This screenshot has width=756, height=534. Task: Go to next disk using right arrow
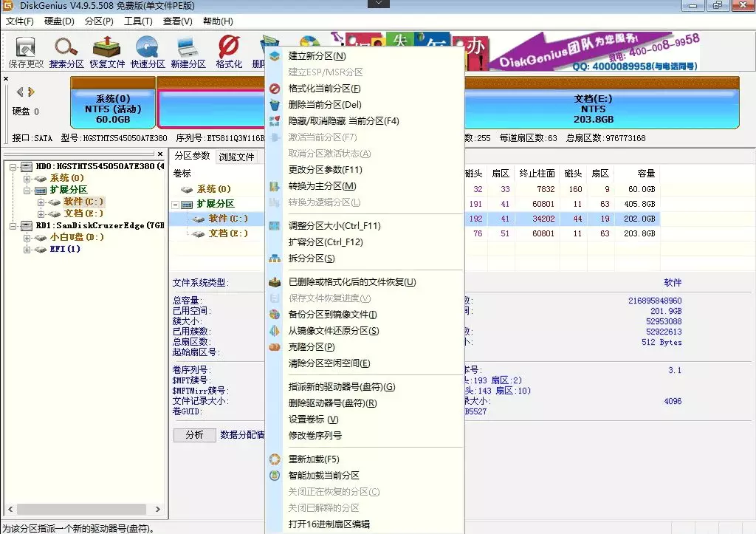pos(31,92)
